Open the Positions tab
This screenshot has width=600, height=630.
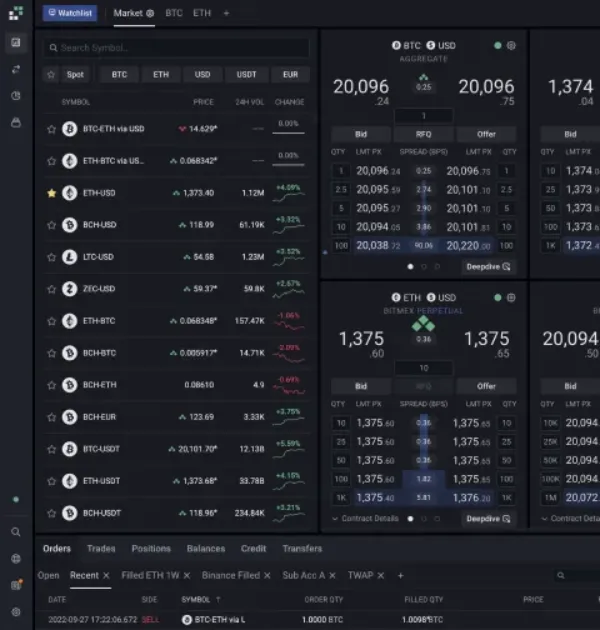tap(151, 548)
